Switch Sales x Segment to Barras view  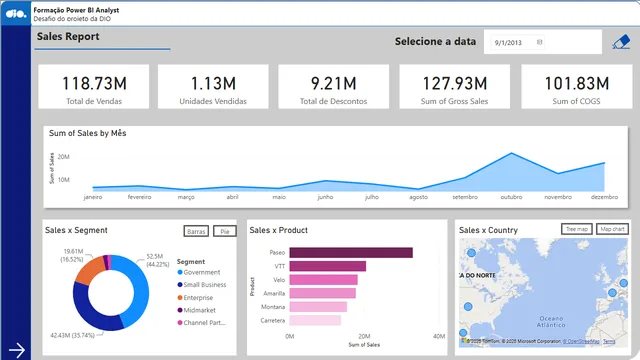click(x=196, y=231)
